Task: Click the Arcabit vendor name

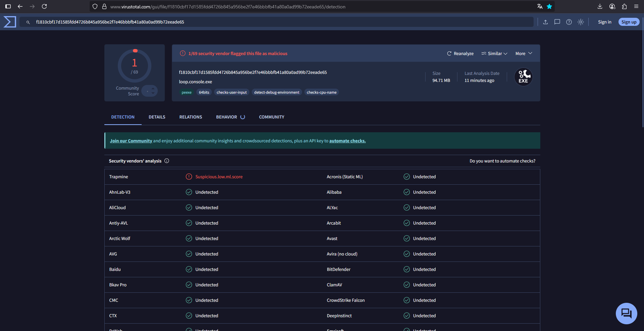Action: (x=334, y=223)
